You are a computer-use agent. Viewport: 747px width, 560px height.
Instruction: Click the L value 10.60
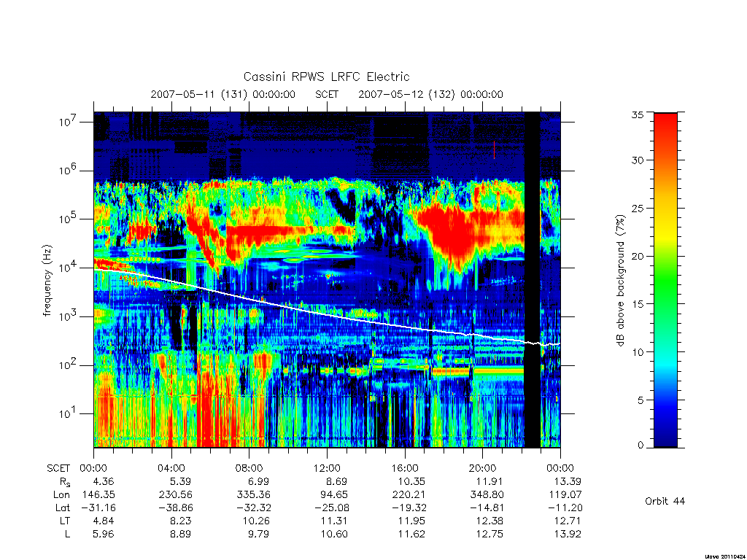(334, 534)
